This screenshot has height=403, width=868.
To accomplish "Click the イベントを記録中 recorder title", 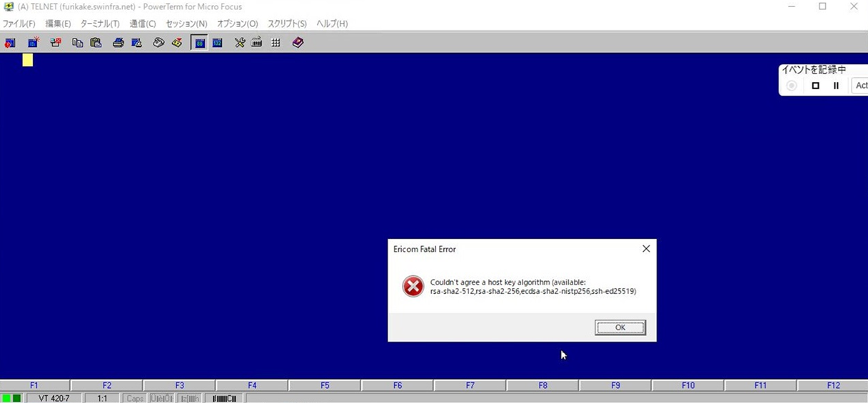I will point(814,69).
